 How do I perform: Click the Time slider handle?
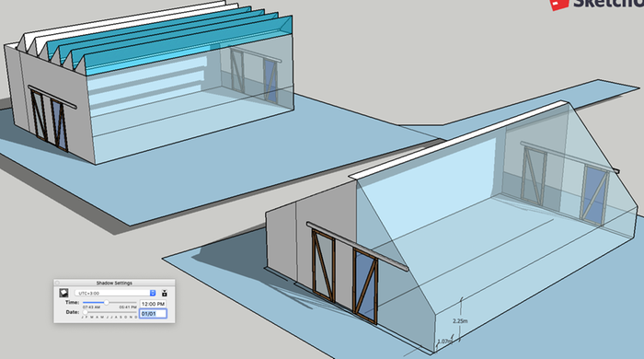107,302
